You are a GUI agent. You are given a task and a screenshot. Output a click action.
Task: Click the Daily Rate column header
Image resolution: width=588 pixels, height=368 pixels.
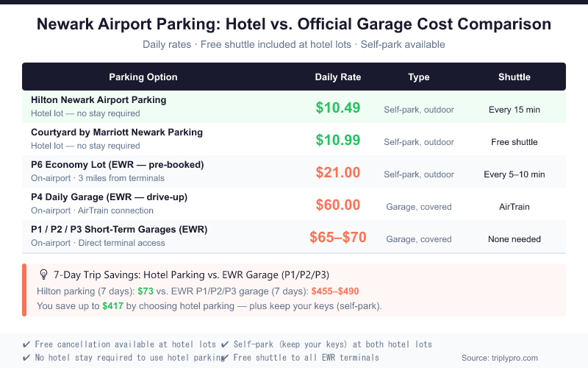coord(338,77)
